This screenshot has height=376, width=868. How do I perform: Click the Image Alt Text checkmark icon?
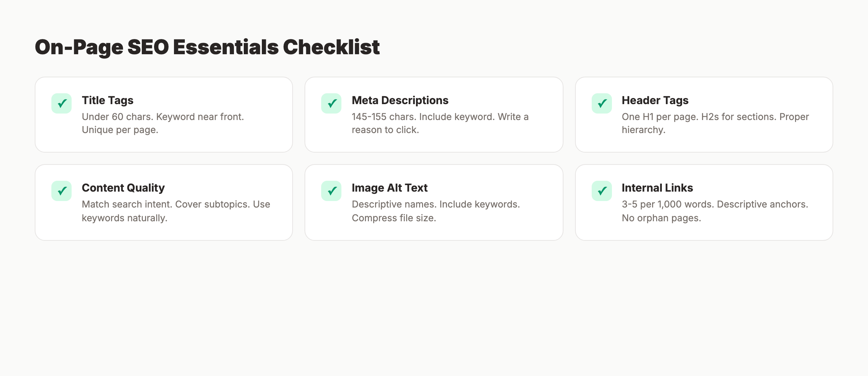coord(331,191)
